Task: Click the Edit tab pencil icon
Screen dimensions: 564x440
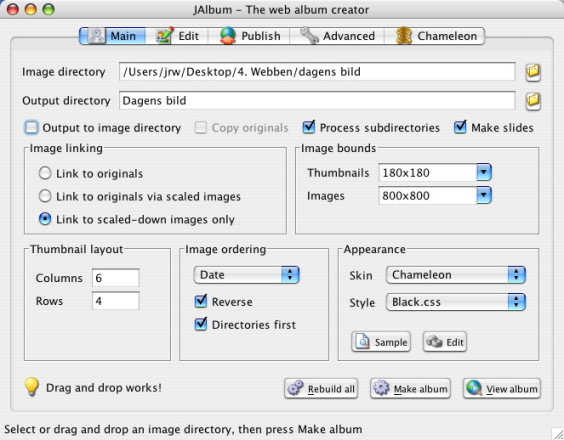Action: pyautogui.click(x=164, y=36)
